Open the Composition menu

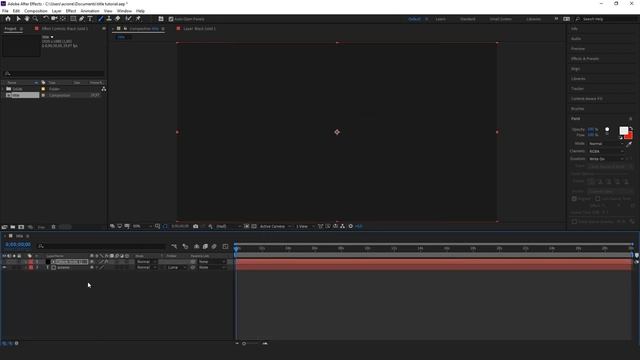coord(36,11)
